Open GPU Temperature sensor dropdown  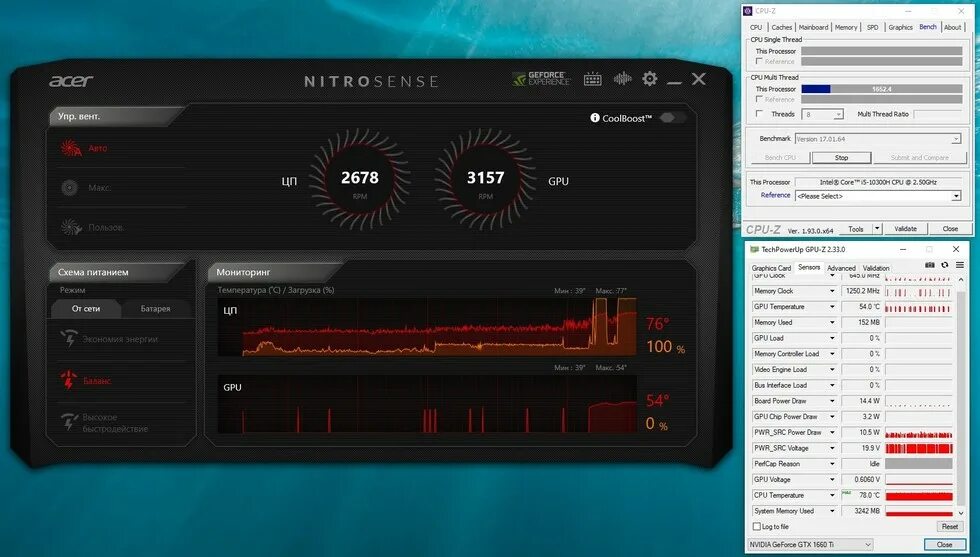[832, 307]
